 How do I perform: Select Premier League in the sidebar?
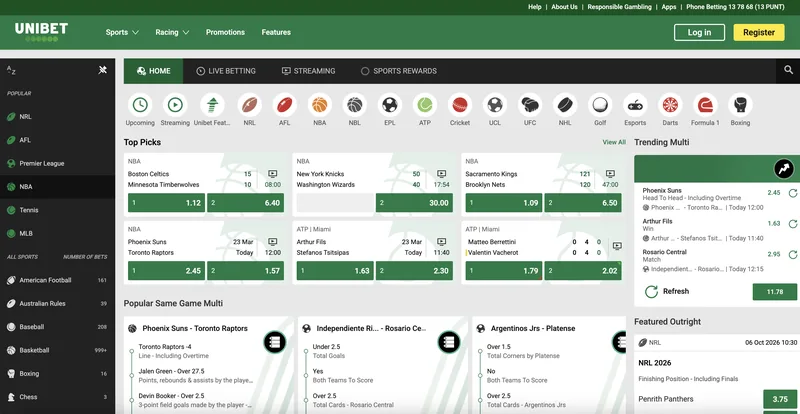[x=57, y=163]
